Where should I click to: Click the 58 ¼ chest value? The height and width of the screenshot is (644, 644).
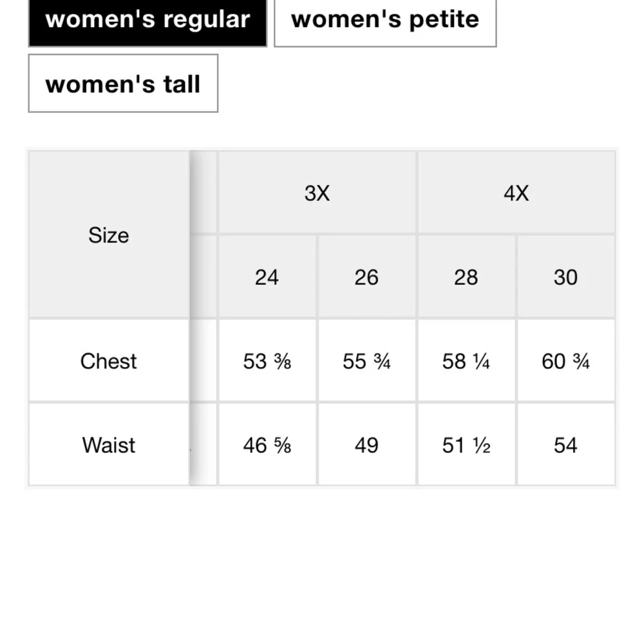(x=466, y=361)
